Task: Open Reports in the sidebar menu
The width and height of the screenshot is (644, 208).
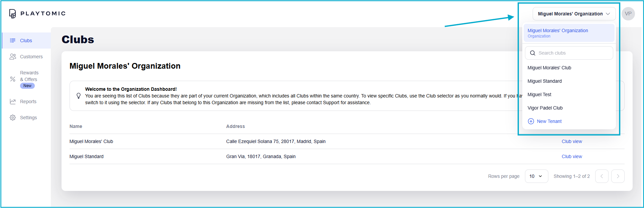Action: click(26, 101)
